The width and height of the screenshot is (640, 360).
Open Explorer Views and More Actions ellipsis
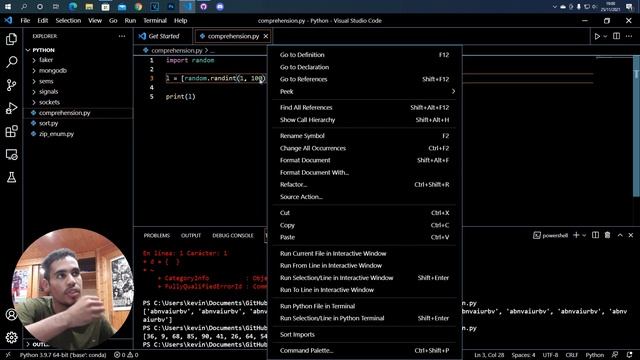click(x=122, y=36)
